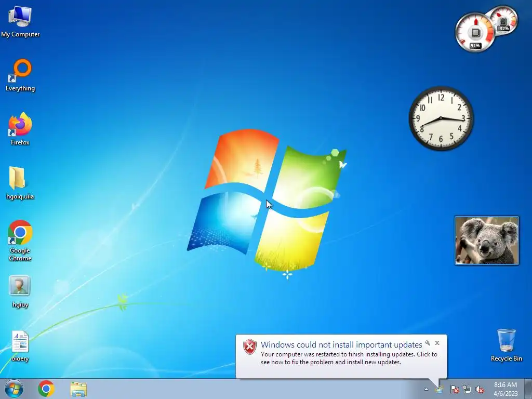Open notification options wrench icon

click(x=428, y=343)
